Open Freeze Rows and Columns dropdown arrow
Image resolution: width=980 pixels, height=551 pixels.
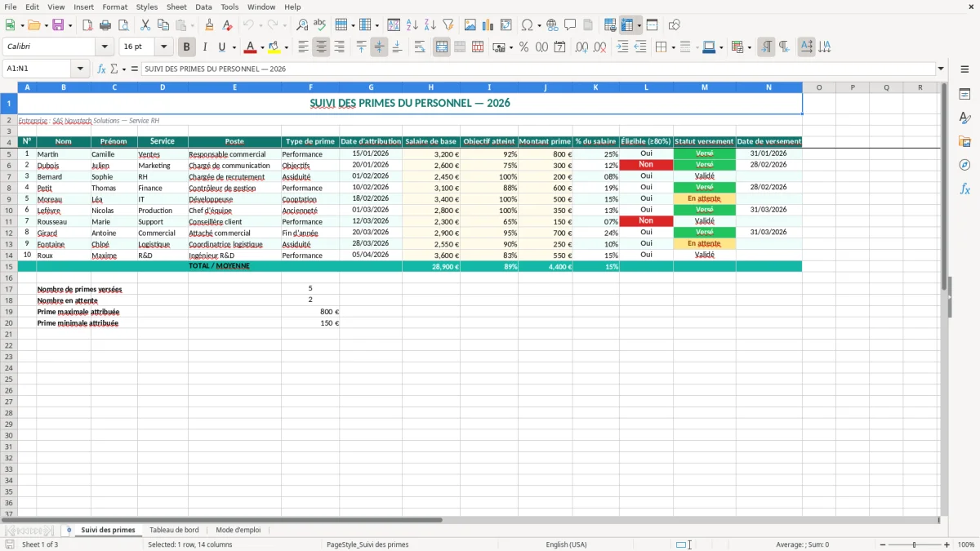coord(639,25)
